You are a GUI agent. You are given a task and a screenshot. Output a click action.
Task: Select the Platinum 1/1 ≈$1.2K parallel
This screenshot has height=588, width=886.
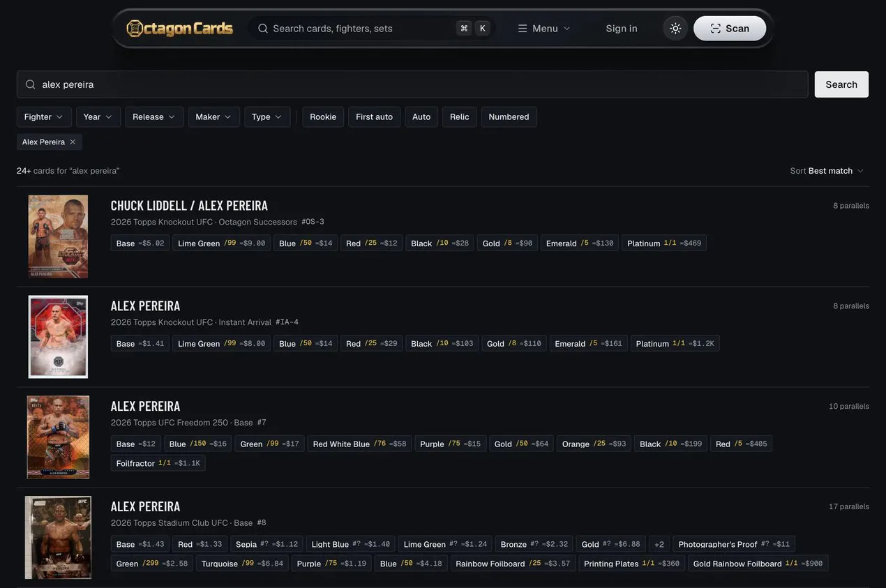tap(675, 344)
